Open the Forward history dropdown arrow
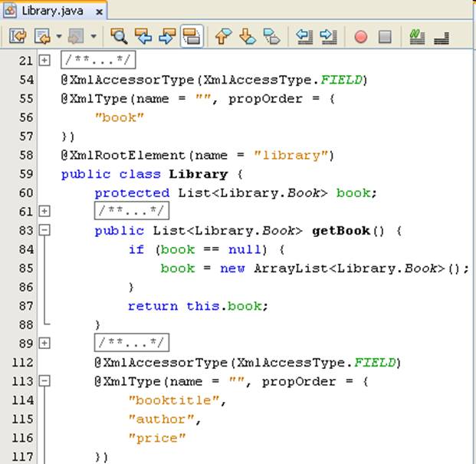 94,37
